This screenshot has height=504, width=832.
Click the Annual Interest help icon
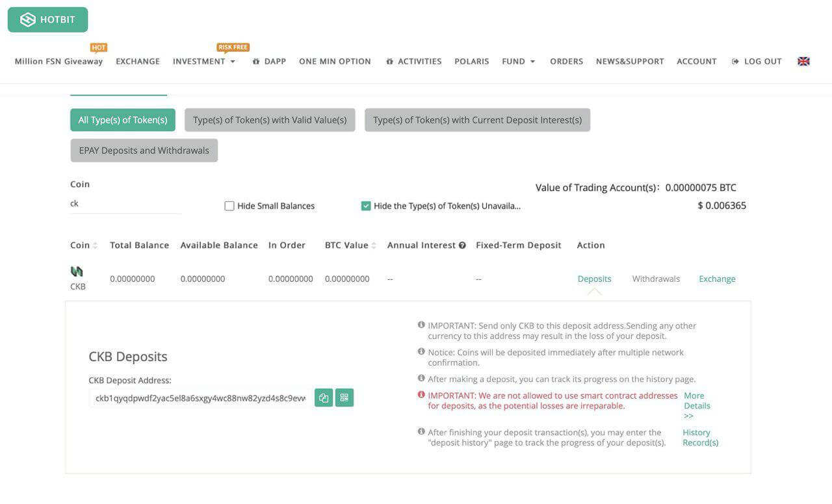[462, 246]
